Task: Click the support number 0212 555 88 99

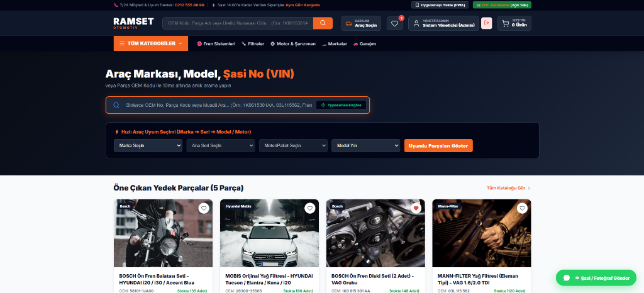Action: [189, 5]
